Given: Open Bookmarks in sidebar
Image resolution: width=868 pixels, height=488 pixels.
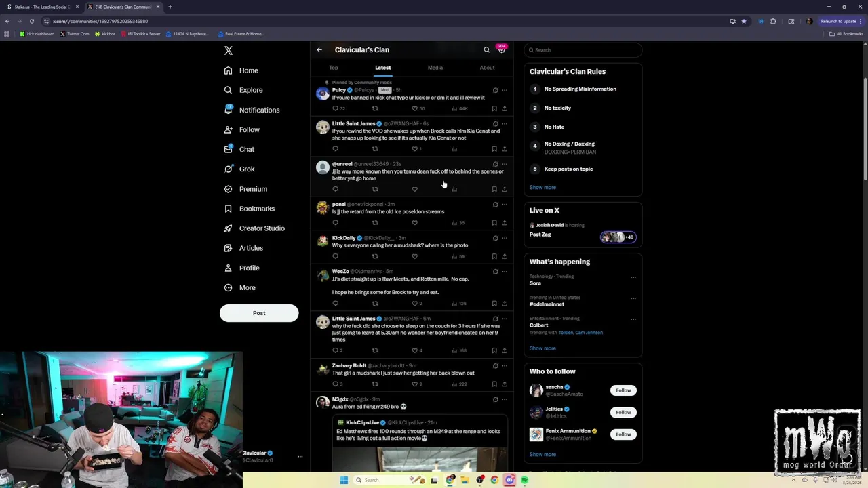Looking at the screenshot, I should click(249, 209).
